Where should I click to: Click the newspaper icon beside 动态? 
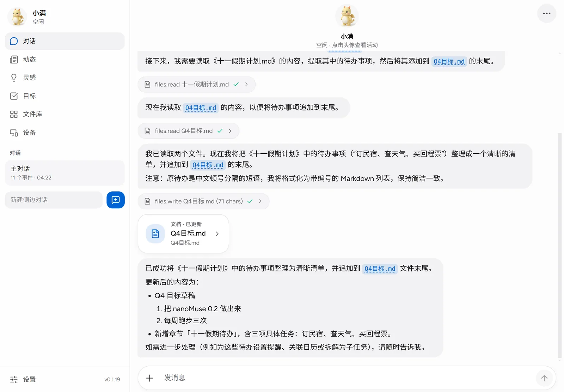(14, 60)
